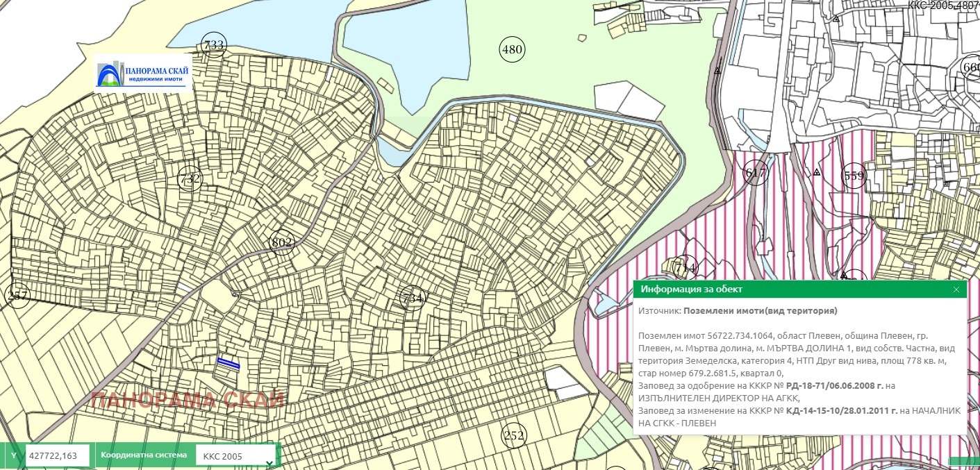The height and width of the screenshot is (470, 980).
Task: Click the circled 252 district label
Action: [x=514, y=436]
